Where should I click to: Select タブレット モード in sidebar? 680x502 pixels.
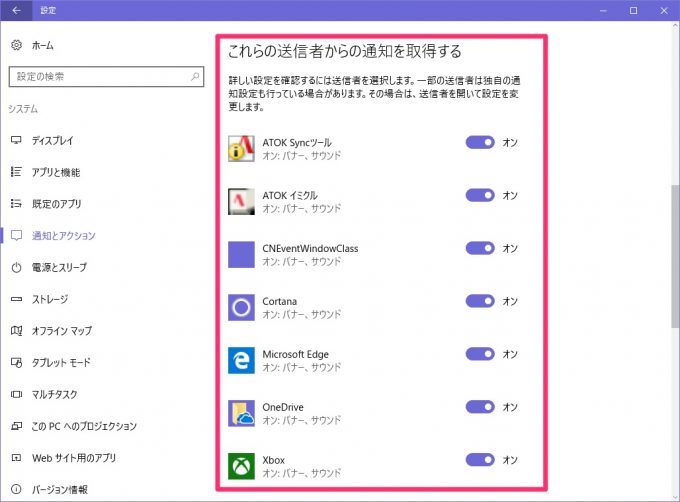pos(61,362)
